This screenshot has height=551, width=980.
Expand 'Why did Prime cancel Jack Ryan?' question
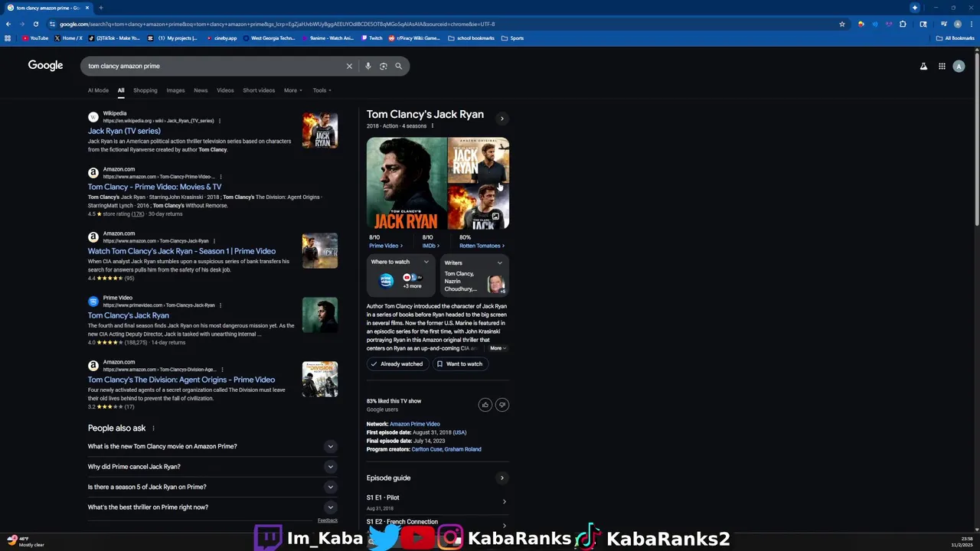(x=212, y=467)
